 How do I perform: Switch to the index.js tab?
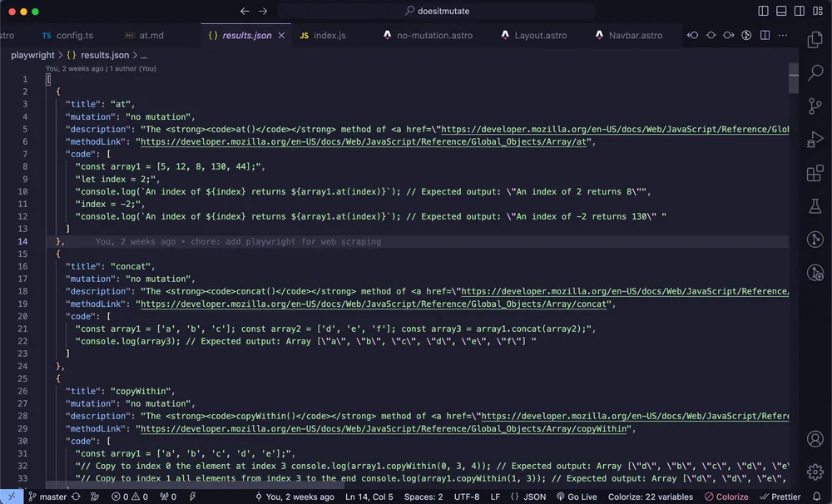point(323,36)
